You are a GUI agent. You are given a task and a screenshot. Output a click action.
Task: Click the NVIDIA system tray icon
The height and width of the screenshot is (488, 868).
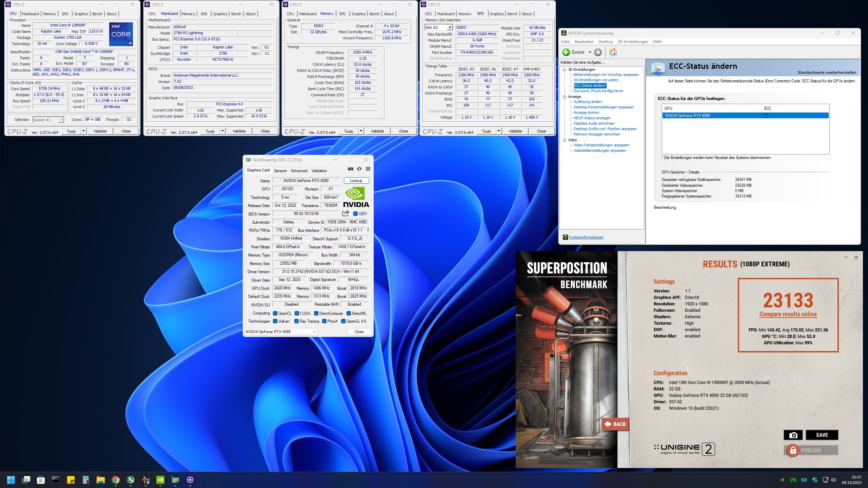[x=782, y=480]
